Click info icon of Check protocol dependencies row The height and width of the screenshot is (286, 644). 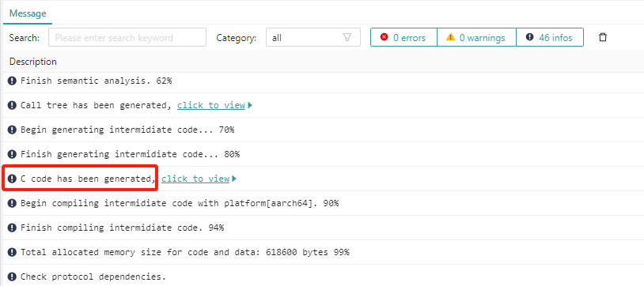(x=13, y=277)
